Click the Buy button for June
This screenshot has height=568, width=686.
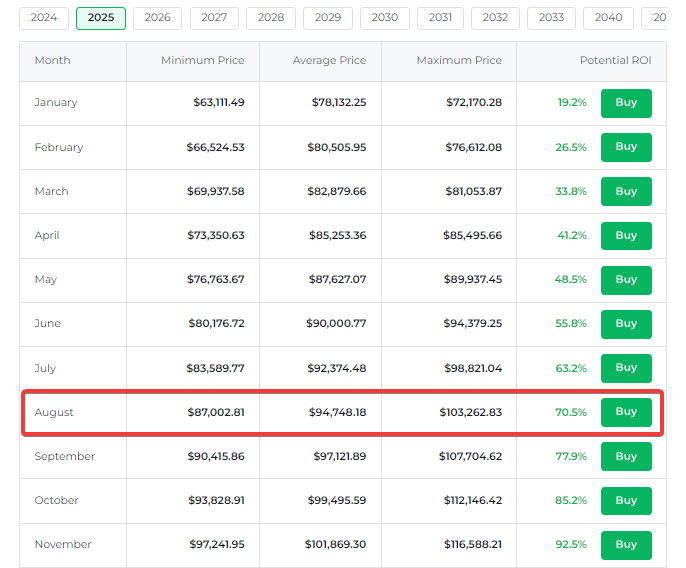coord(626,324)
